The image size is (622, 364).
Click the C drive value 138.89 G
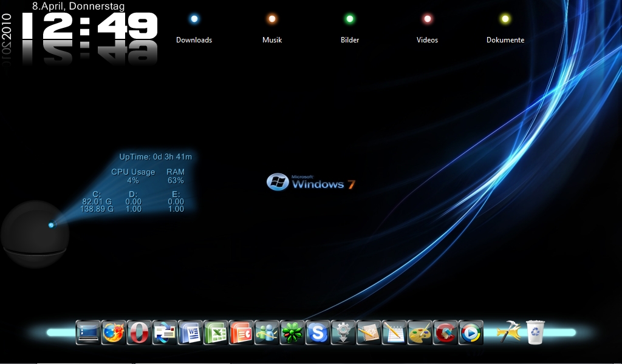pyautogui.click(x=97, y=209)
